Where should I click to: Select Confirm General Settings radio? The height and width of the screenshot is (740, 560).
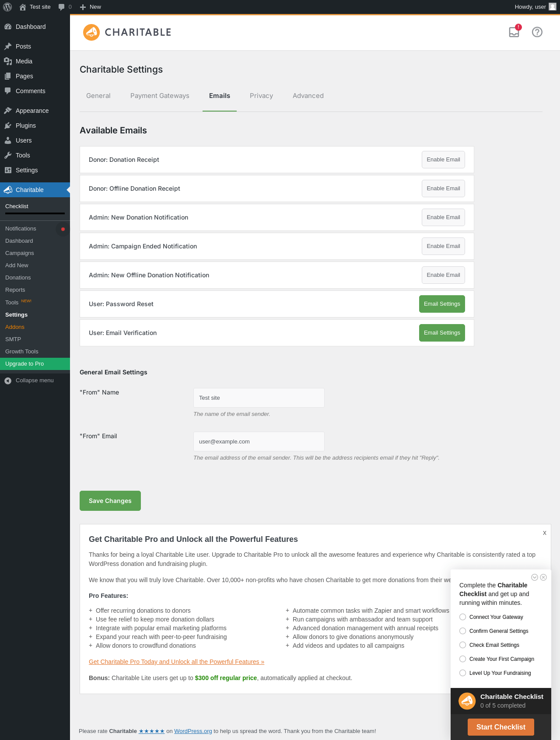coord(463,631)
